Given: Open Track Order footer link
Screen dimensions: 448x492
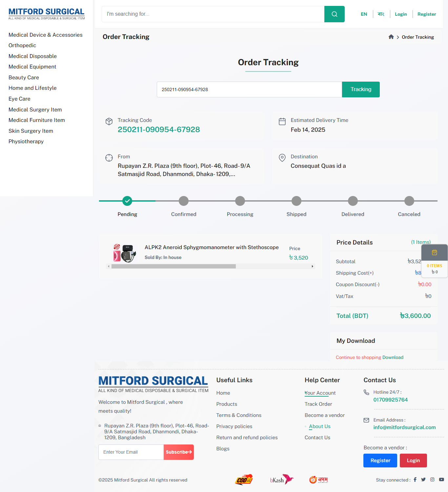Looking at the screenshot, I should pos(318,404).
